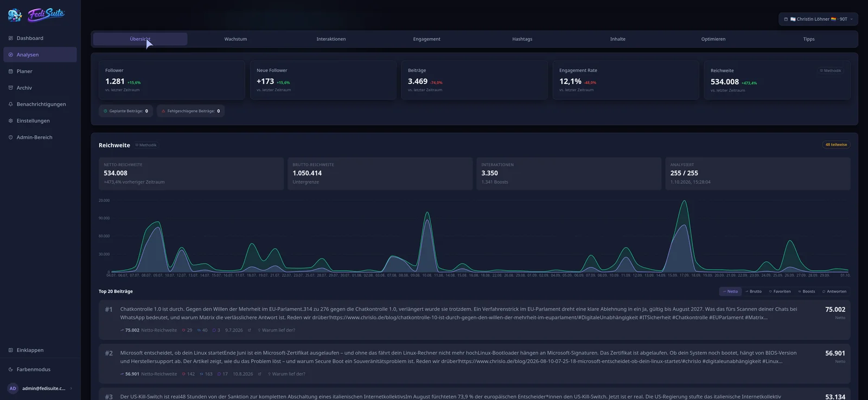Image resolution: width=868 pixels, height=400 pixels.
Task: Select the Engagement tab
Action: click(427, 39)
